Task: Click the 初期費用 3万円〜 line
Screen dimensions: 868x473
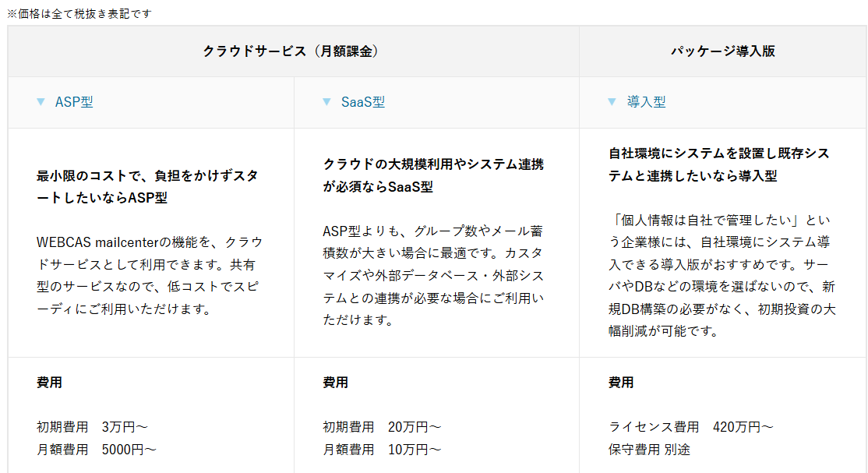Action: (x=92, y=427)
